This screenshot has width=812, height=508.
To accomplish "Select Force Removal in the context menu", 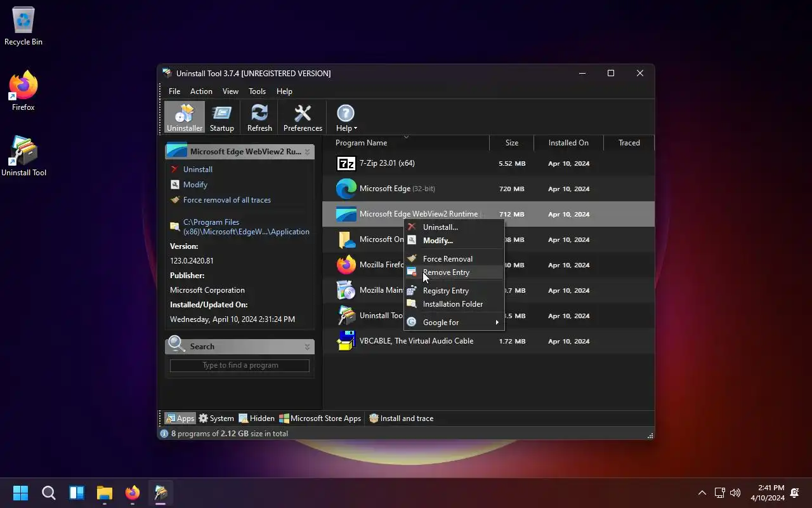I will pyautogui.click(x=454, y=258).
